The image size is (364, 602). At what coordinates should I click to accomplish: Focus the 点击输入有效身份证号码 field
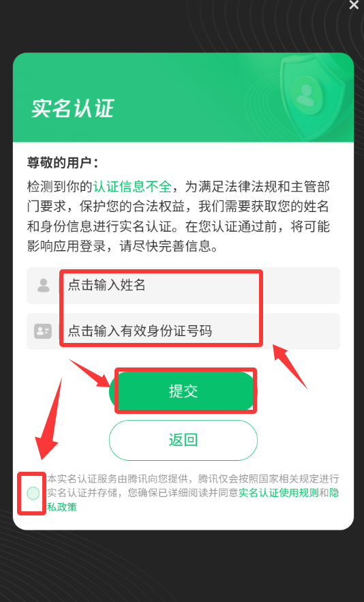click(183, 331)
